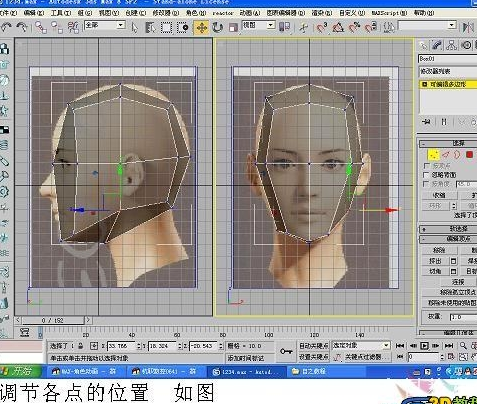Select the red Polygon sub-object icon
The height and width of the screenshot is (404, 477).
coord(469,155)
